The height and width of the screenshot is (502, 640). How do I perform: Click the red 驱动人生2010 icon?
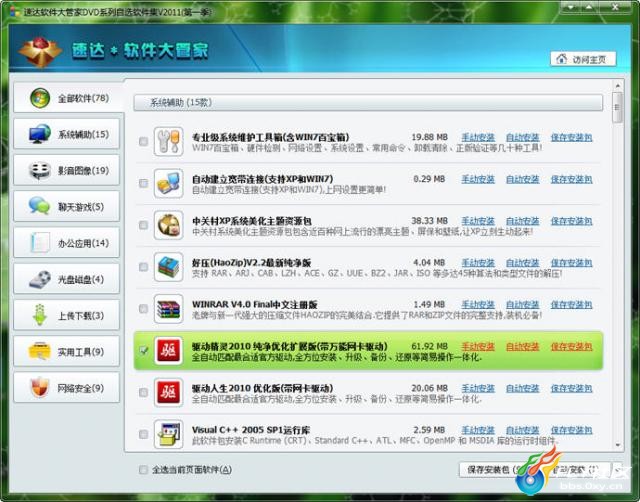[x=169, y=392]
